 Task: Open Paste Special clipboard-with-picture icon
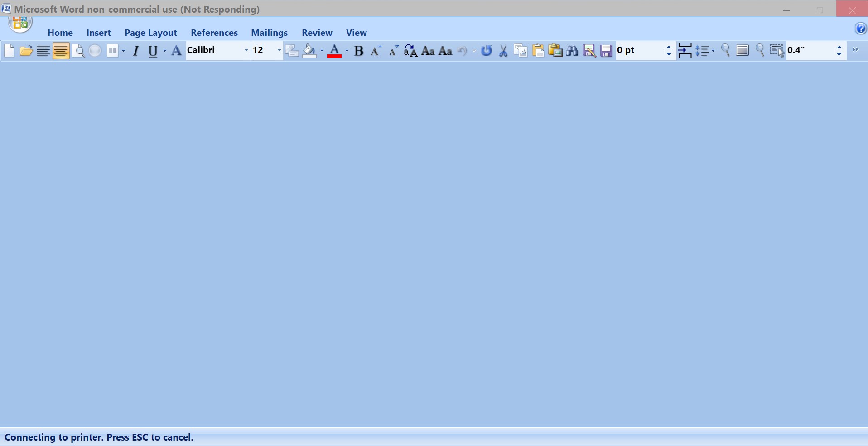[555, 51]
